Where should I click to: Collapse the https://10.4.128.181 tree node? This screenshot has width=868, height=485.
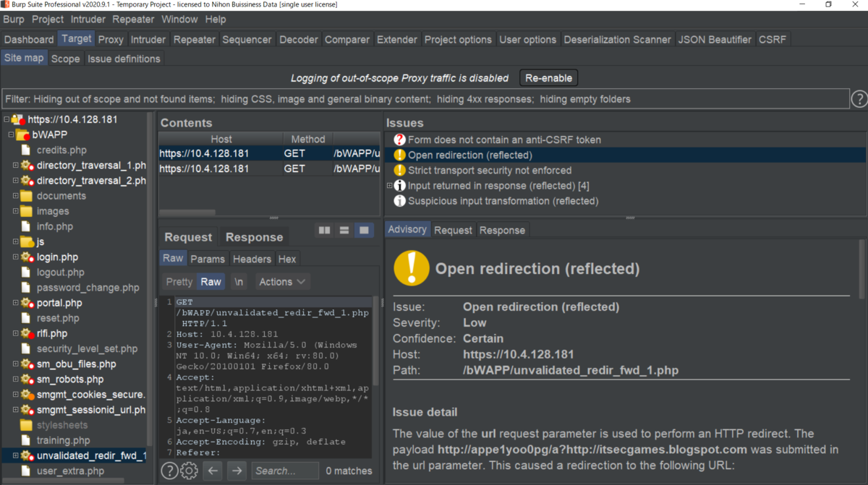tap(6, 120)
